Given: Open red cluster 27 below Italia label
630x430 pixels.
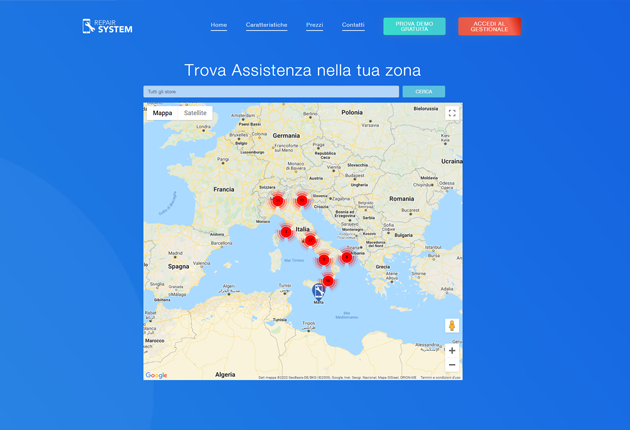Looking at the screenshot, I should point(310,240).
